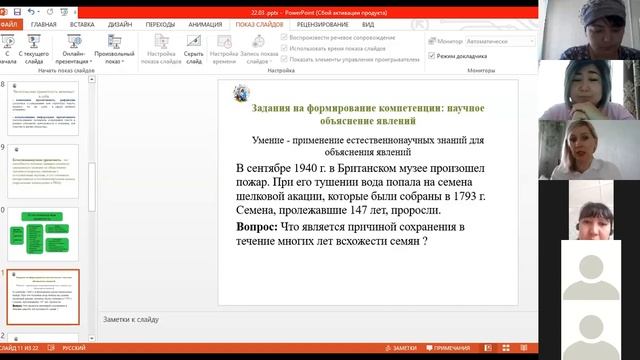Click the 'В сентябре 1940 г.' body text
The height and width of the screenshot is (360, 640).
pos(361,189)
